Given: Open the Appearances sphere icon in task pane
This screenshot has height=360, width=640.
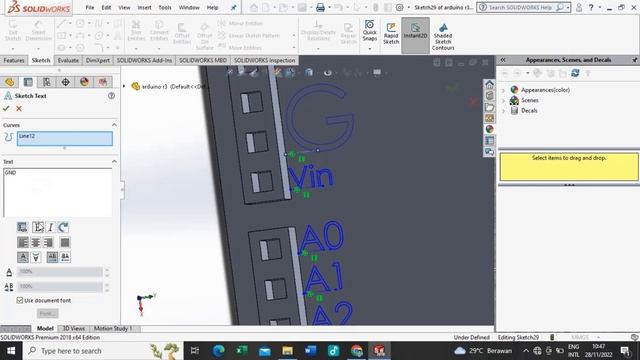Looking at the screenshot, I should click(489, 129).
